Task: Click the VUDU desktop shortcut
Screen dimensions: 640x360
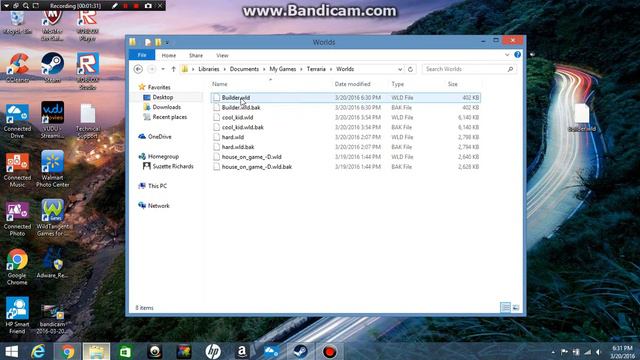Action: coord(52,120)
